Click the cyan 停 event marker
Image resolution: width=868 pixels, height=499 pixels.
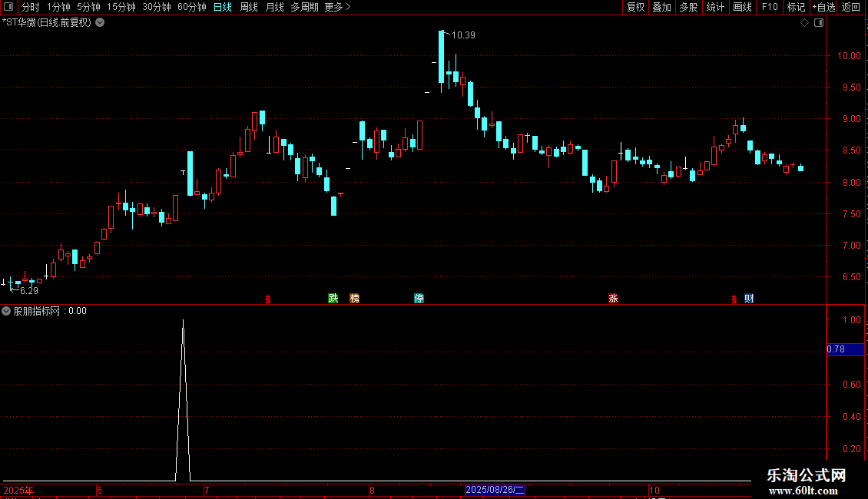coord(419,298)
